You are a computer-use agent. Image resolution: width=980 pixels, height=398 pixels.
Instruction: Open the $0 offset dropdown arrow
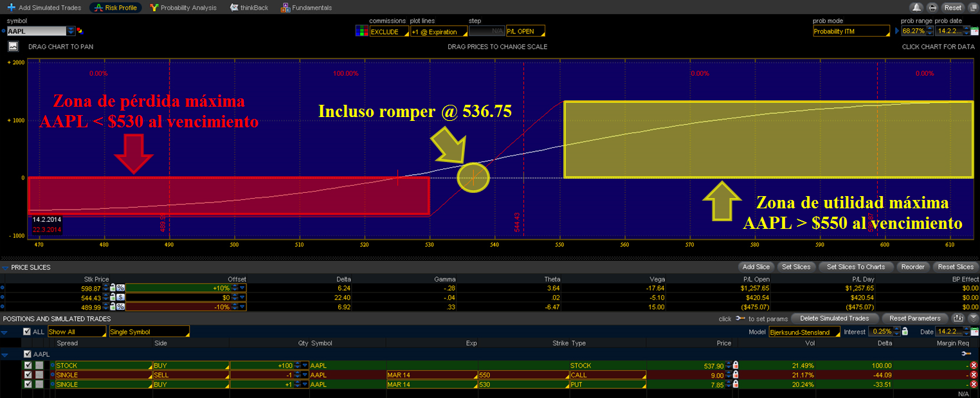coord(242,298)
